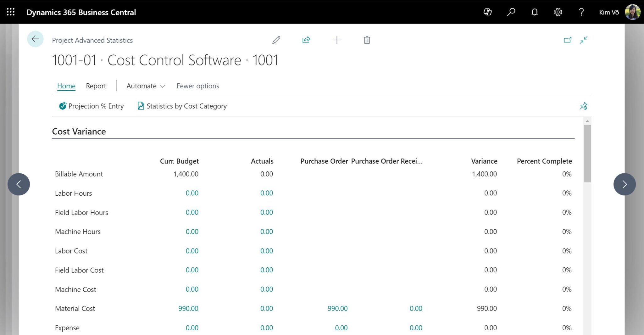Delete record using trash icon

point(367,40)
